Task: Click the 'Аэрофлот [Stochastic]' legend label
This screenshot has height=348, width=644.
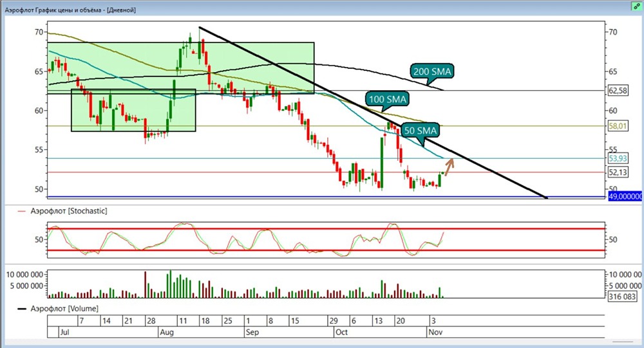Action: tap(69, 211)
